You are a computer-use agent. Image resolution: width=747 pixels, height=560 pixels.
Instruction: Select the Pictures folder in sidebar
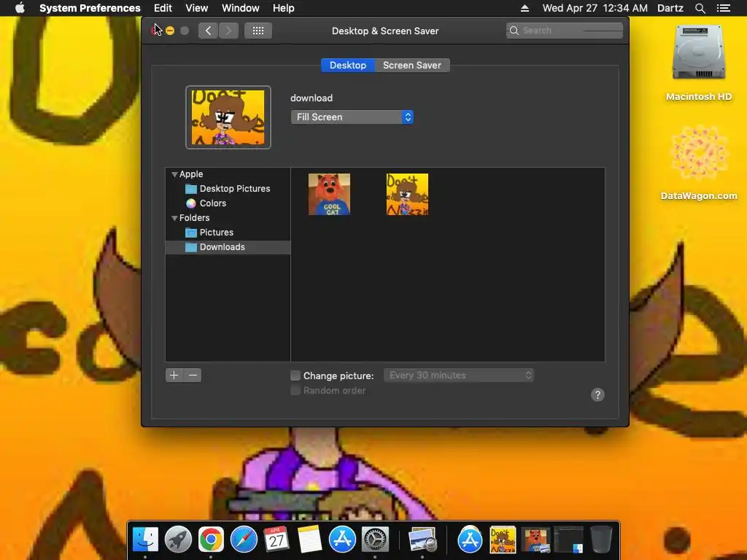(x=228, y=233)
